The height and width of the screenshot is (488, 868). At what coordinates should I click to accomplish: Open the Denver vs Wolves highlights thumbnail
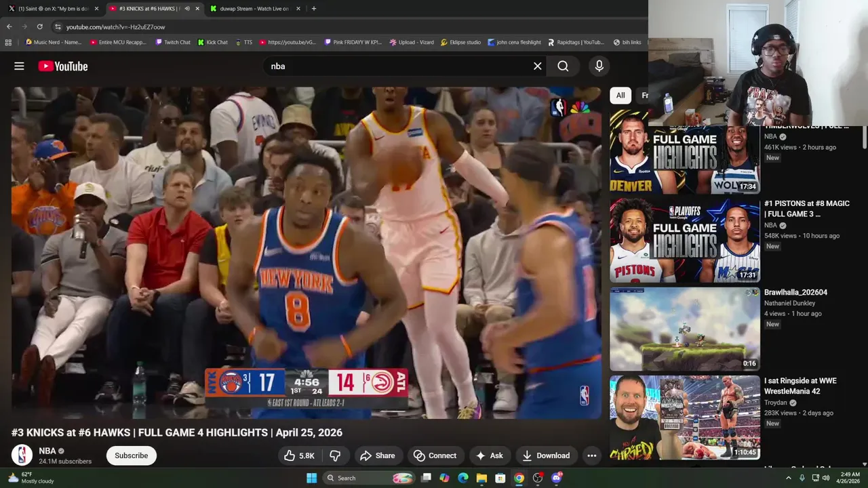(684, 152)
